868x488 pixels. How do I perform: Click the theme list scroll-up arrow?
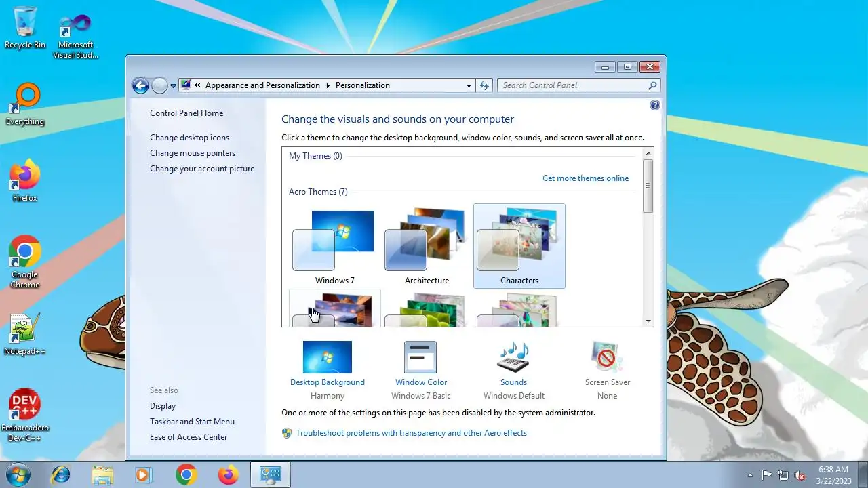pyautogui.click(x=648, y=153)
